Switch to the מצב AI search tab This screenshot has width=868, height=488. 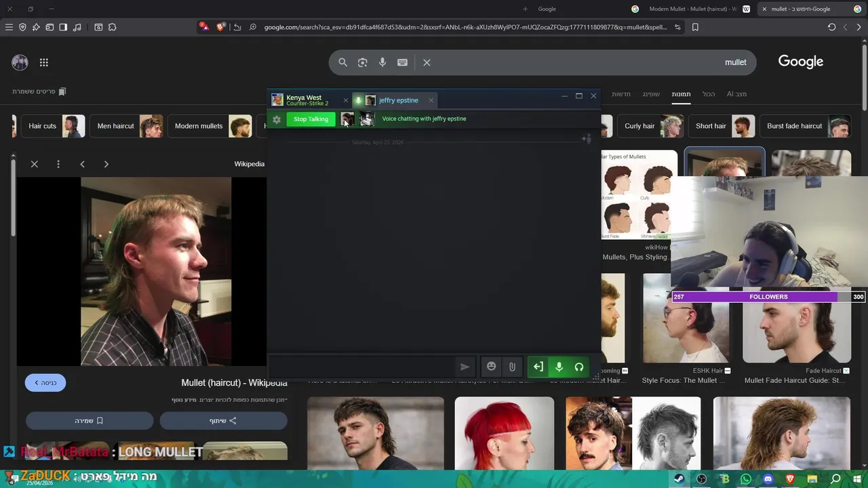736,94
